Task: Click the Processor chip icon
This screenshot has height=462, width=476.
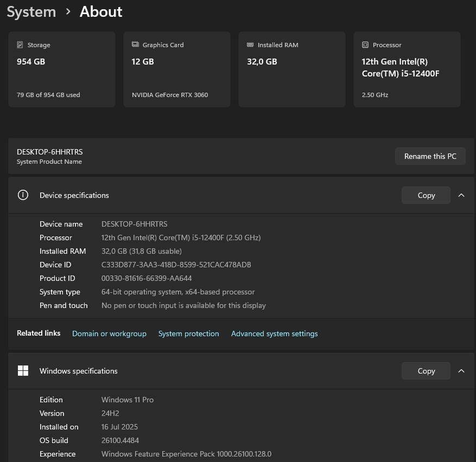Action: pyautogui.click(x=365, y=44)
